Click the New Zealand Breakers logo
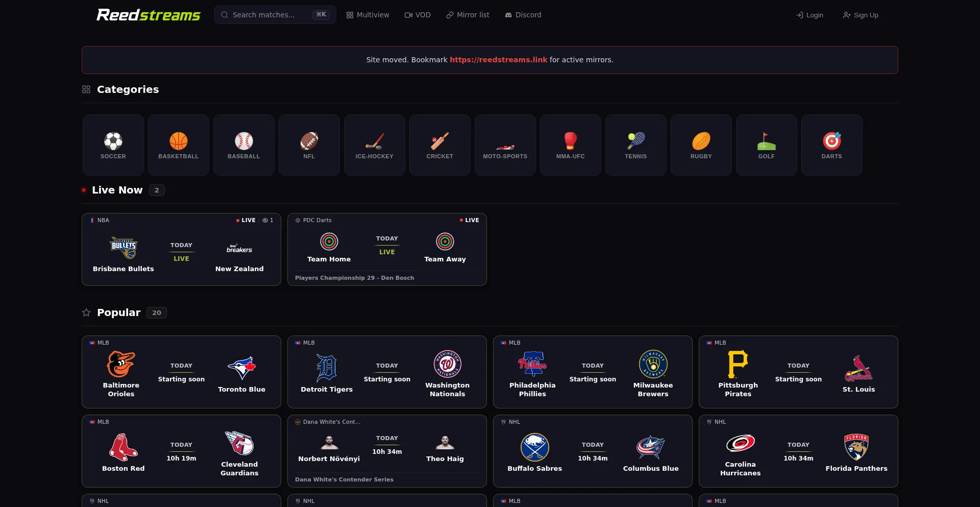The width and height of the screenshot is (980, 507). click(x=239, y=249)
